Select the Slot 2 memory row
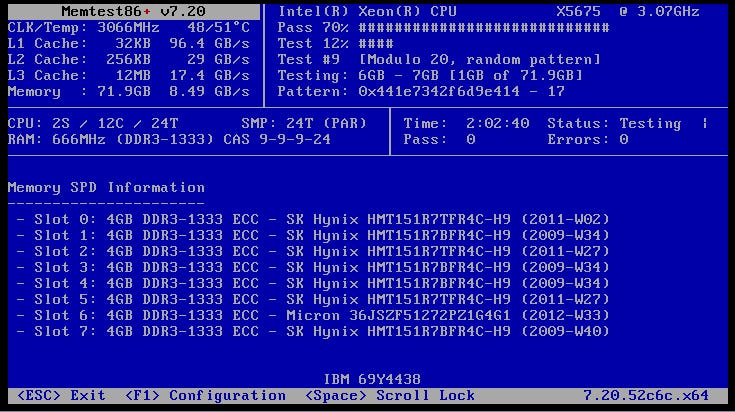735x412 pixels. point(313,251)
